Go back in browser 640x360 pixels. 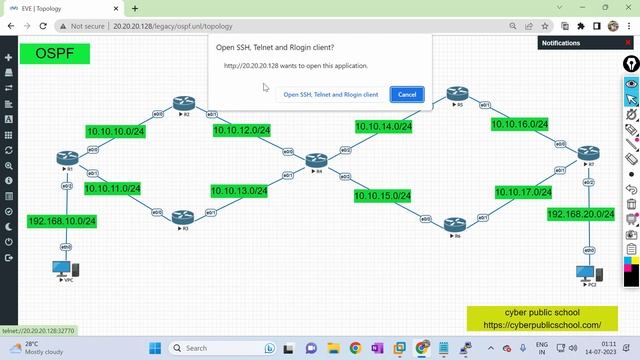click(11, 26)
